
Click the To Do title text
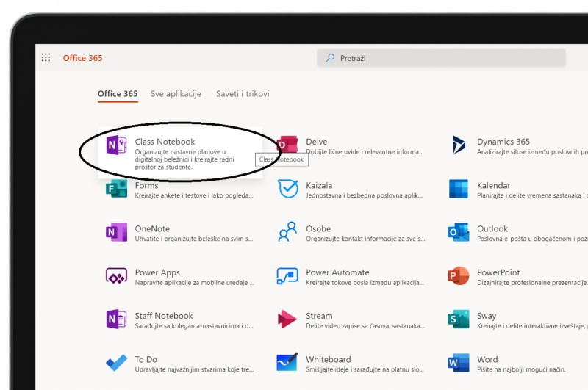[146, 359]
